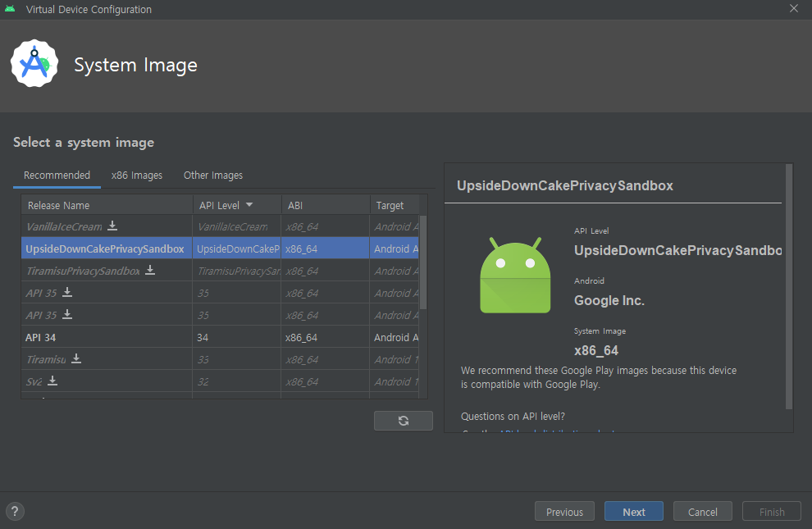Click the small Android icon in title bar
This screenshot has height=529, width=812.
pyautogui.click(x=10, y=9)
